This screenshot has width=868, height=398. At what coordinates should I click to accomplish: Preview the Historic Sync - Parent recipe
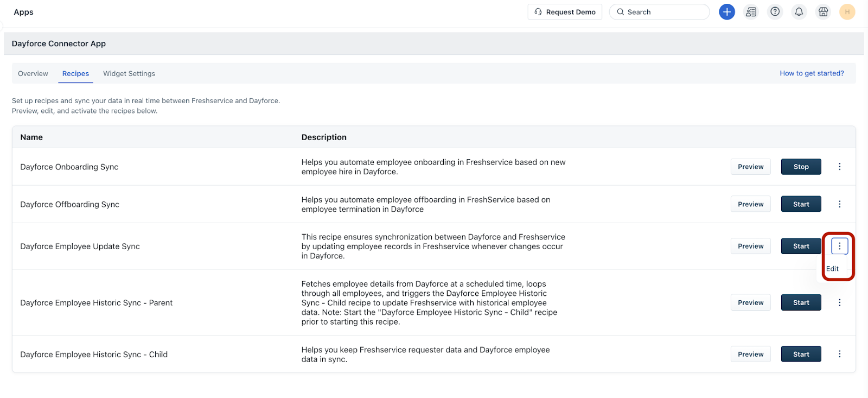click(750, 302)
